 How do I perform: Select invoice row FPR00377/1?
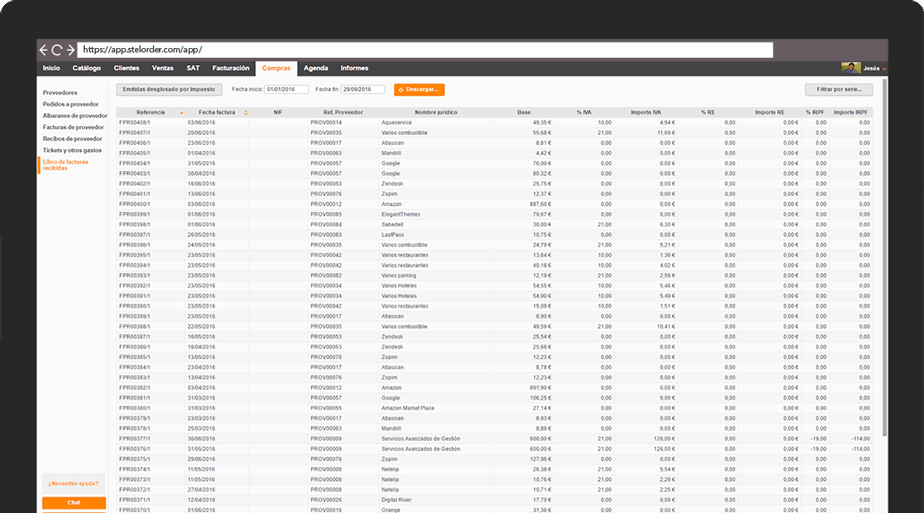pos(494,439)
